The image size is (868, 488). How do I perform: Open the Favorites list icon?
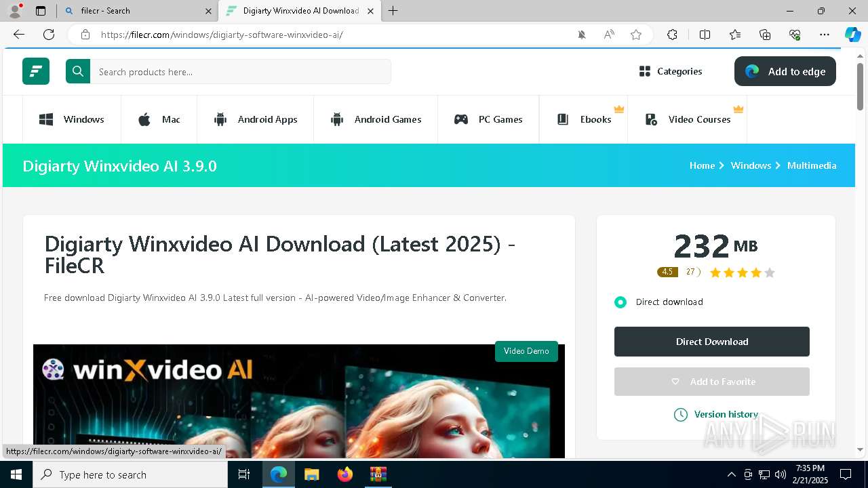[735, 35]
